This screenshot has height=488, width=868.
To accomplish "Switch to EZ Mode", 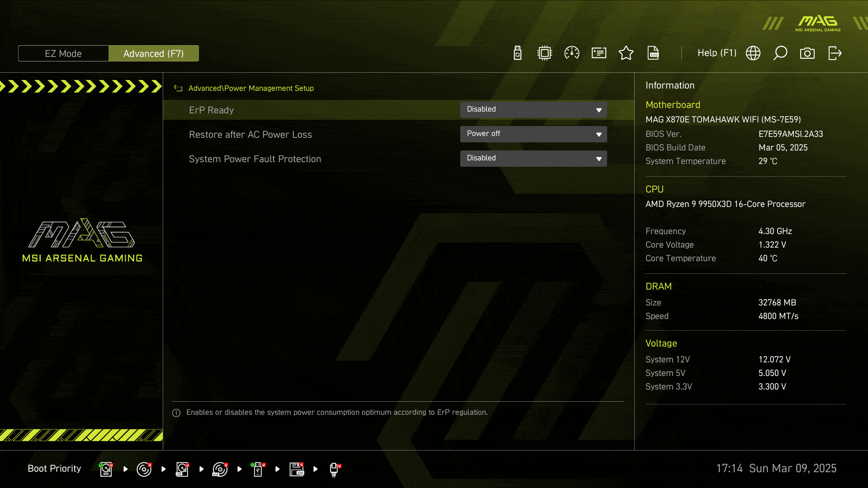I will (x=63, y=53).
